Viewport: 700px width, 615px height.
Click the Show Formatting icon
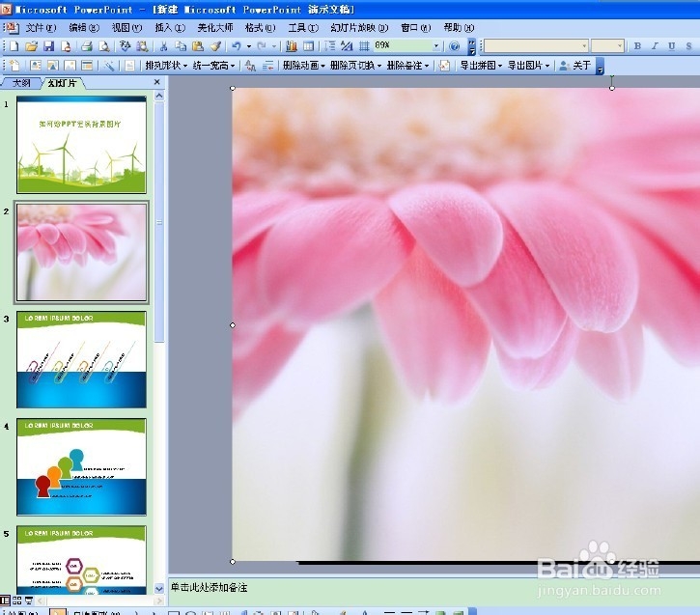click(x=347, y=46)
